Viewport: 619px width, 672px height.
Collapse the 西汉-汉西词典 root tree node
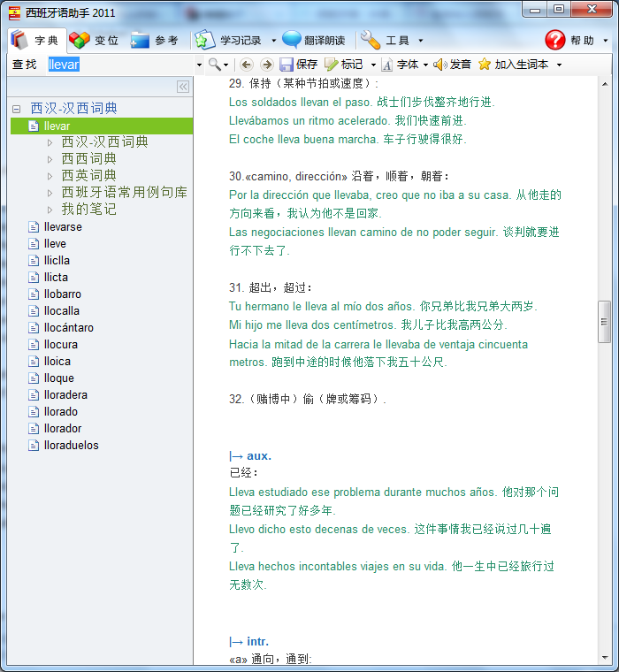[16, 109]
